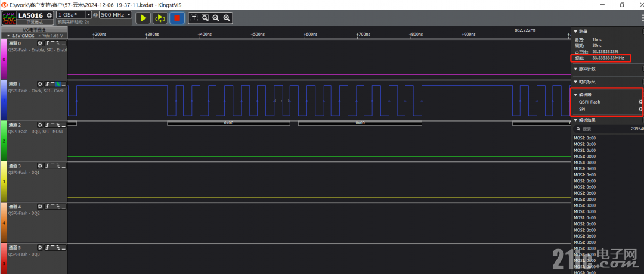Set low level trigger on channel 0
This screenshot has height=274, width=644.
tap(63, 43)
